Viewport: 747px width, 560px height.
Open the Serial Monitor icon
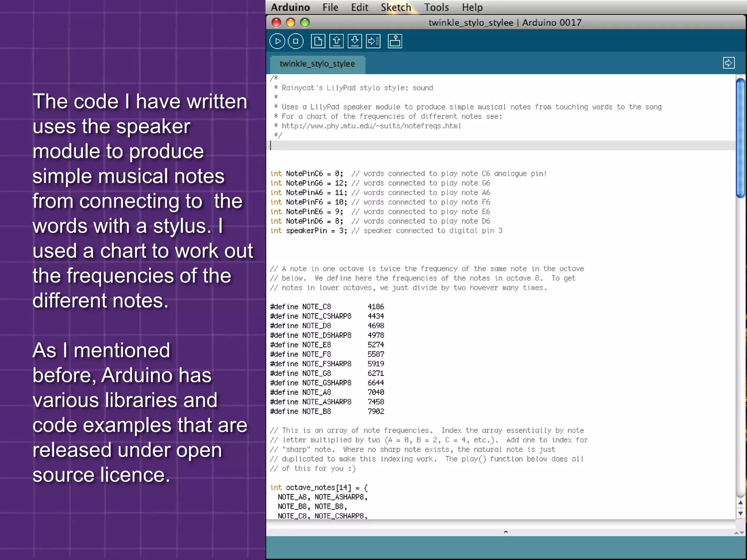click(395, 41)
